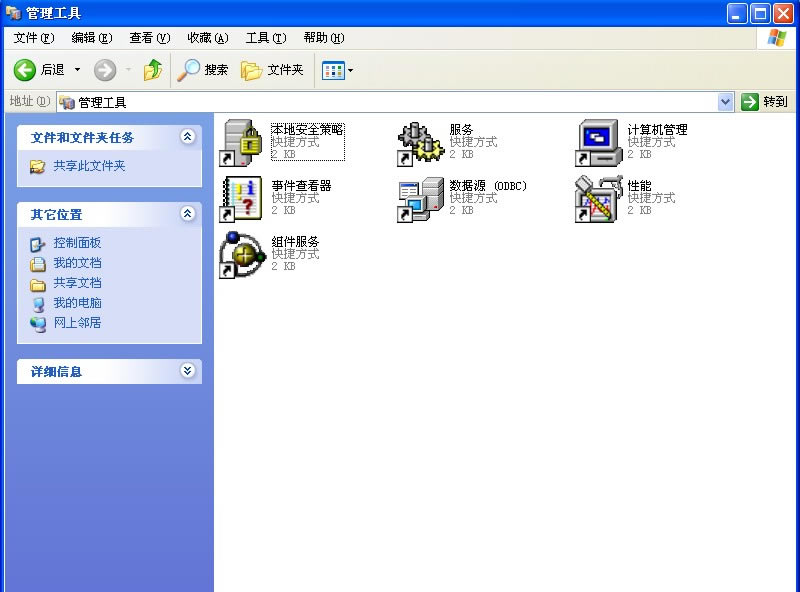Viewport: 800px width, 592px height.
Task: Open the 工具 menu
Action: [x=266, y=37]
